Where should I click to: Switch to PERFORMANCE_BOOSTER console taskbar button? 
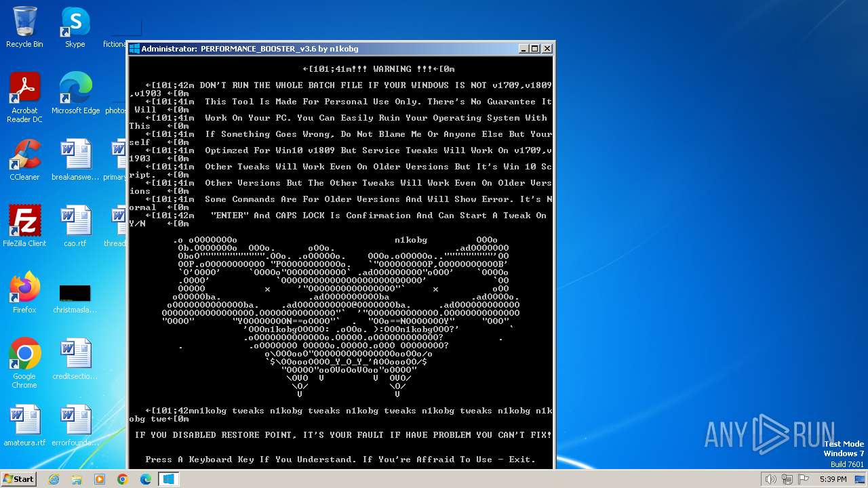pyautogui.click(x=169, y=479)
